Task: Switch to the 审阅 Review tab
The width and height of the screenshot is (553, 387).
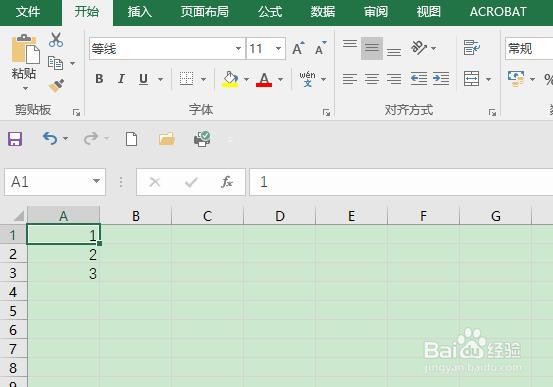Action: click(x=376, y=12)
